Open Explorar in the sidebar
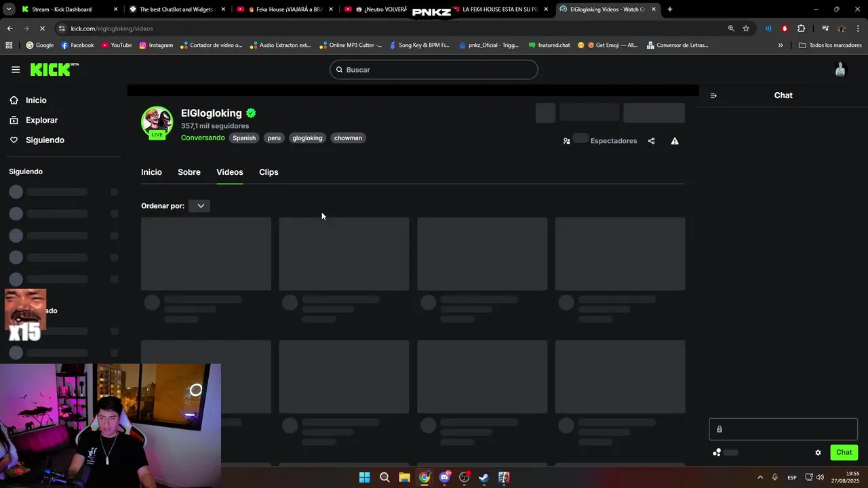Screen dimensions: 868x488 click(33, 120)
